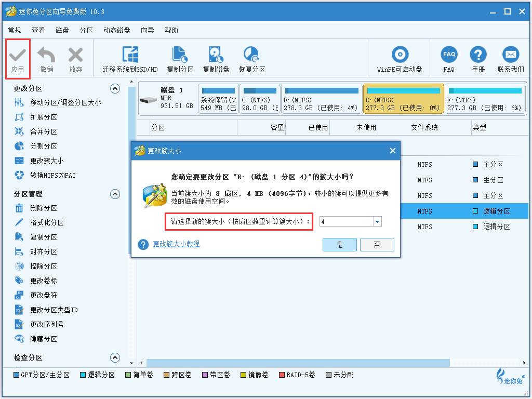Open the 向导 menu
The image size is (532, 399).
[147, 31]
